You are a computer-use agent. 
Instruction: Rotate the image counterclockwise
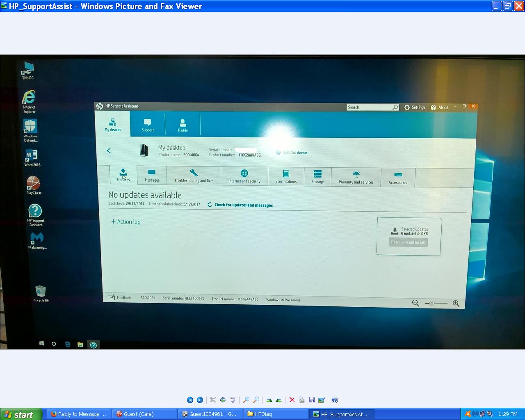coord(279,400)
